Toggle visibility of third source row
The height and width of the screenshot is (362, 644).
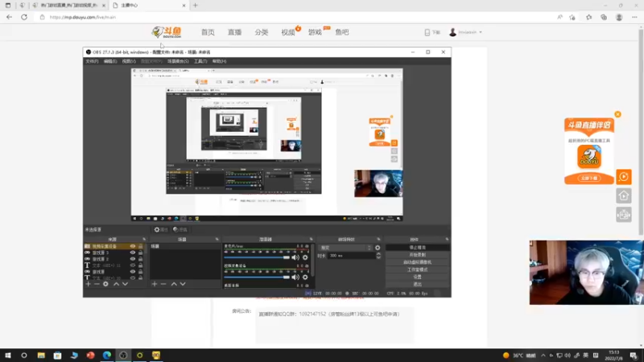[133, 259]
